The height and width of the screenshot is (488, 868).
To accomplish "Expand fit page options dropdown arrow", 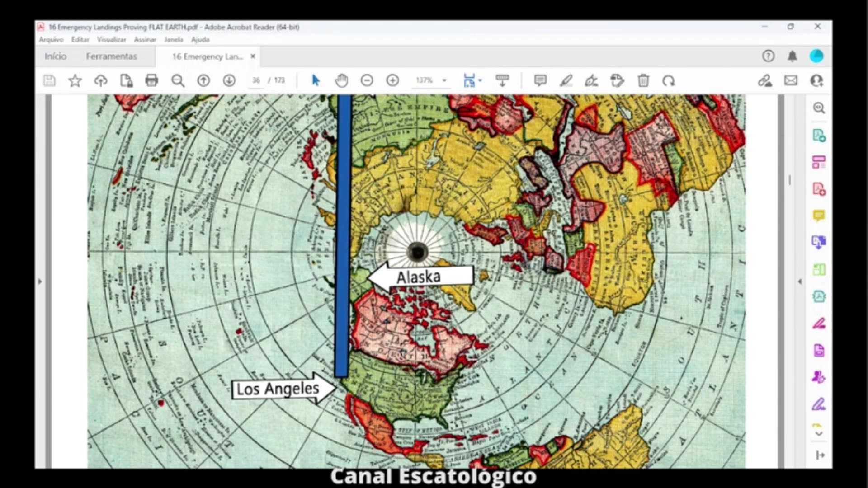I will tap(480, 80).
